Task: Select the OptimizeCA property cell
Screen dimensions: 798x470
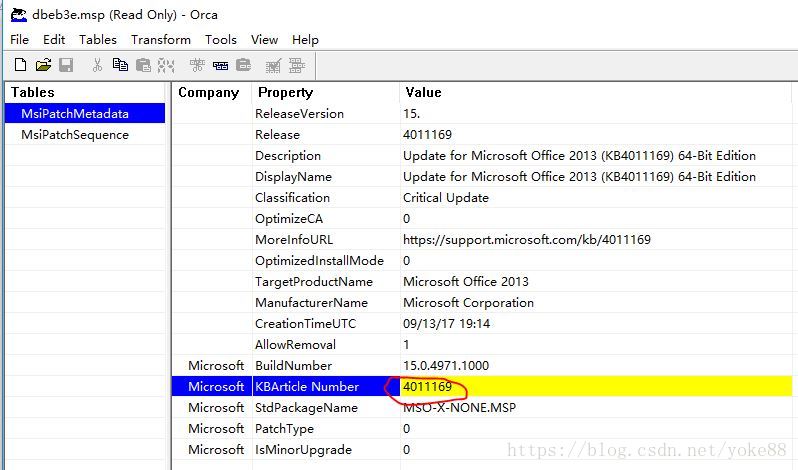Action: pos(289,219)
